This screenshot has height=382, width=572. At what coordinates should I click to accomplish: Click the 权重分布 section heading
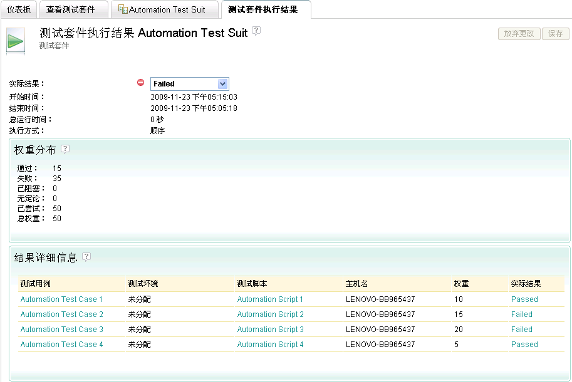click(x=35, y=150)
